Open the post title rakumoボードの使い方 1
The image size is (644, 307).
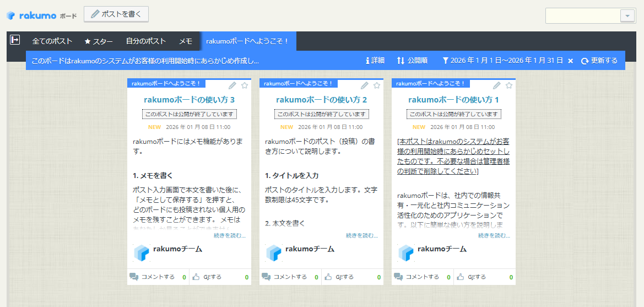click(454, 100)
